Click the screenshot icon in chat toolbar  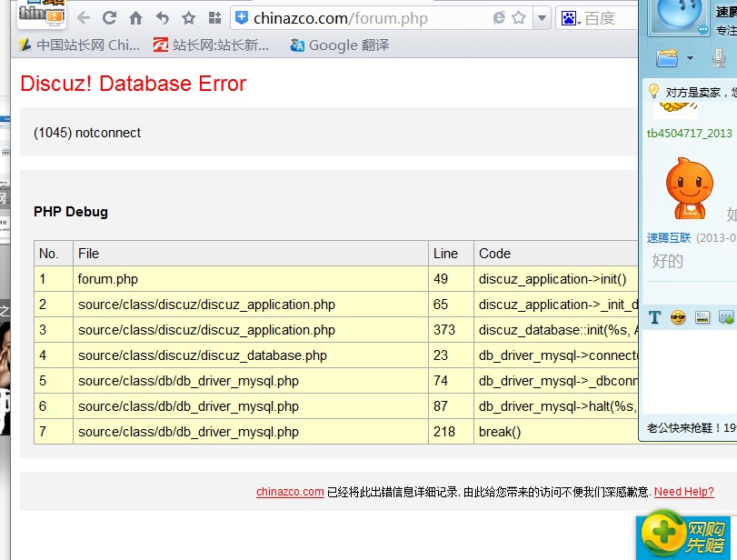[x=726, y=318]
